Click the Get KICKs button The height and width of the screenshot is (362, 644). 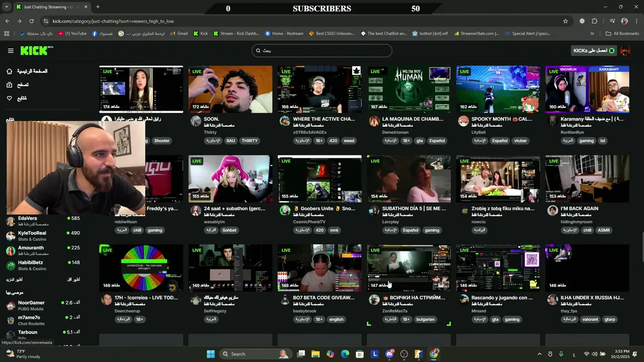[x=594, y=51]
